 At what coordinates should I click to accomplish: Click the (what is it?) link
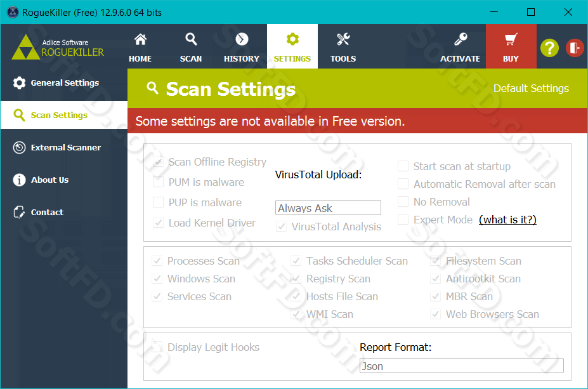(507, 220)
